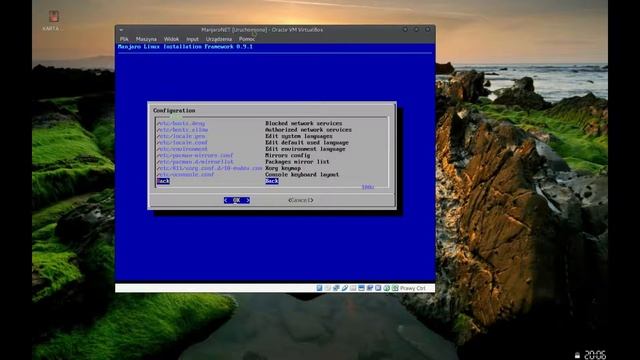Viewport: 640px width, 360px height.
Task: Open the Urządzenia menu
Action: click(x=219, y=39)
